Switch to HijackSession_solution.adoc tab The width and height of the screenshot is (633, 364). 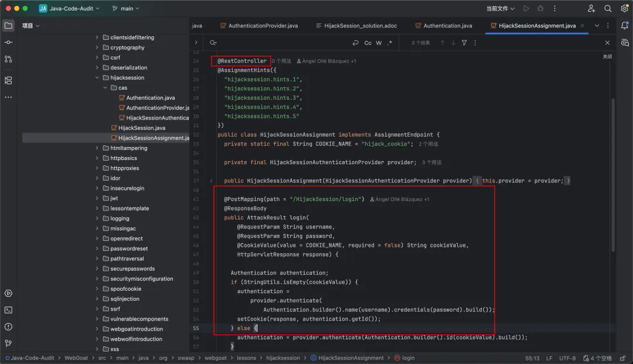[356, 25]
